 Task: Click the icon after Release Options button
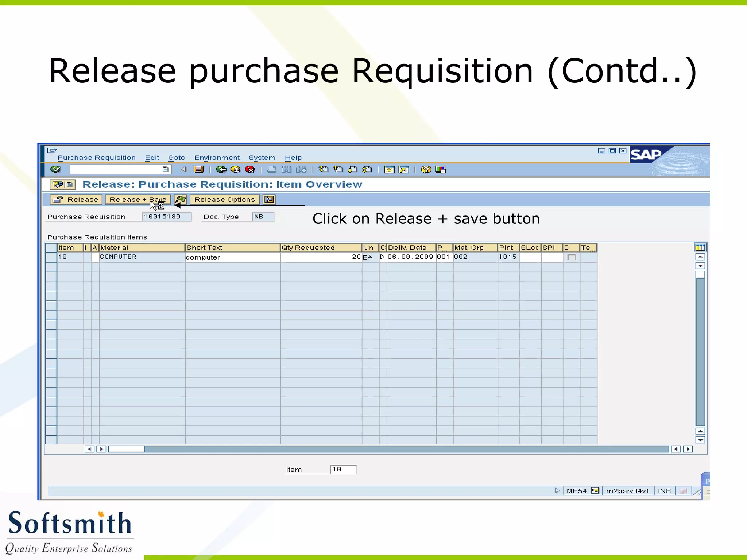[x=269, y=199]
